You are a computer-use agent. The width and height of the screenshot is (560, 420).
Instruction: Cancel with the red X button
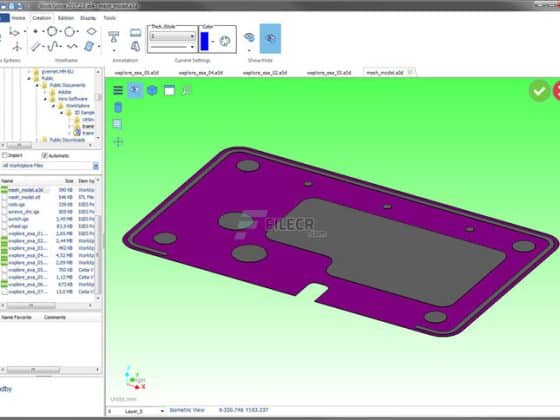click(x=556, y=91)
